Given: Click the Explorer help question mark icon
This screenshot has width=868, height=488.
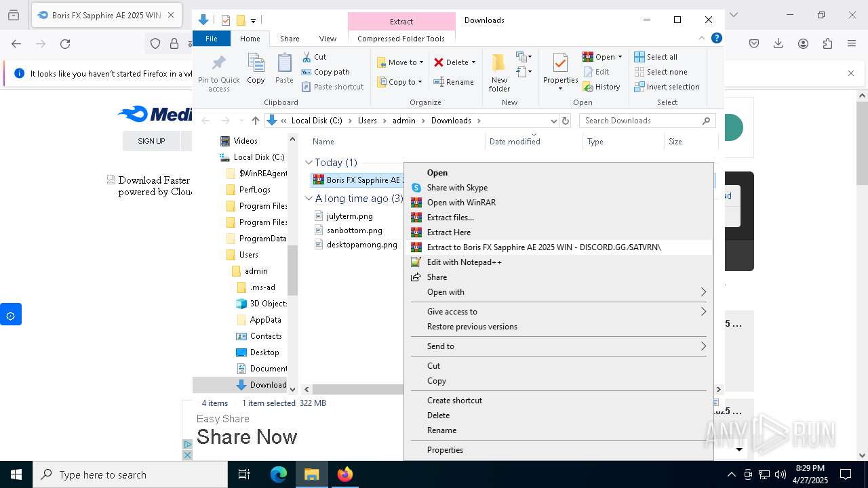Looking at the screenshot, I should tap(716, 39).
